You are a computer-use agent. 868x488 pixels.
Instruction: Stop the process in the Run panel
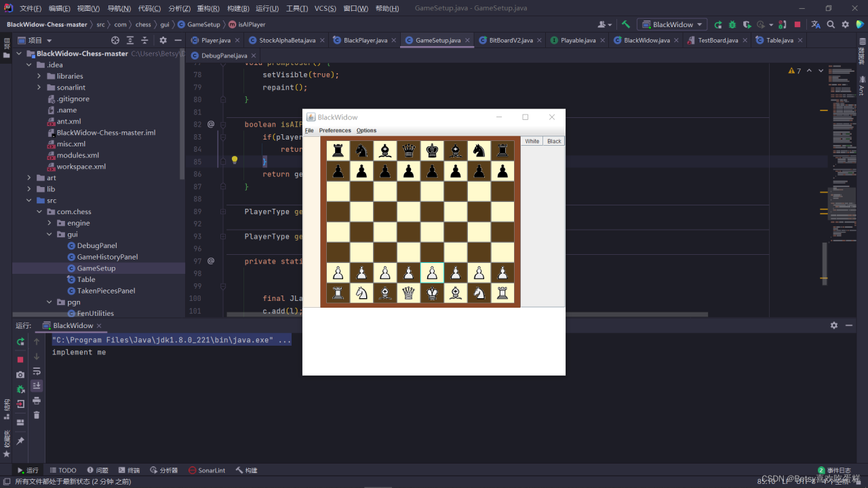point(20,359)
